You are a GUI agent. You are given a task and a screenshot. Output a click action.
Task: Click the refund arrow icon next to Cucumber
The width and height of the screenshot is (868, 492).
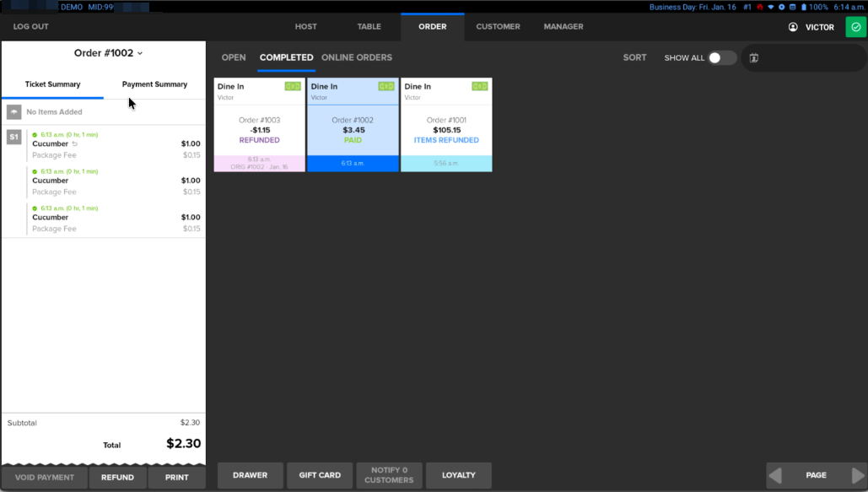(x=75, y=143)
